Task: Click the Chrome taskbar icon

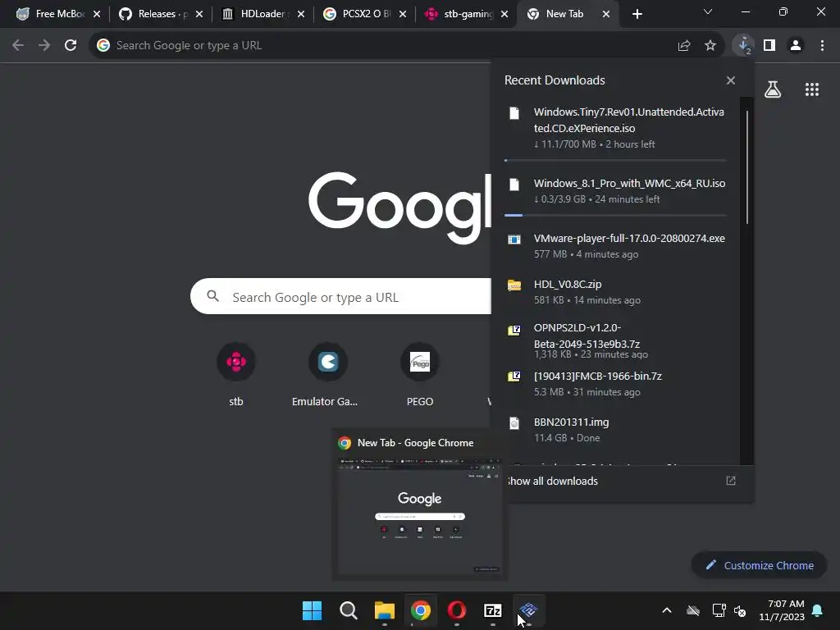Action: (x=421, y=610)
